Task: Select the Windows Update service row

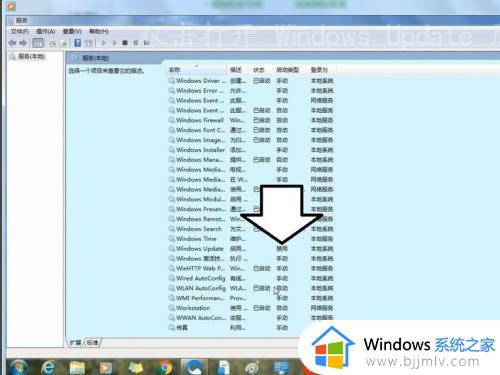Action: coord(251,249)
